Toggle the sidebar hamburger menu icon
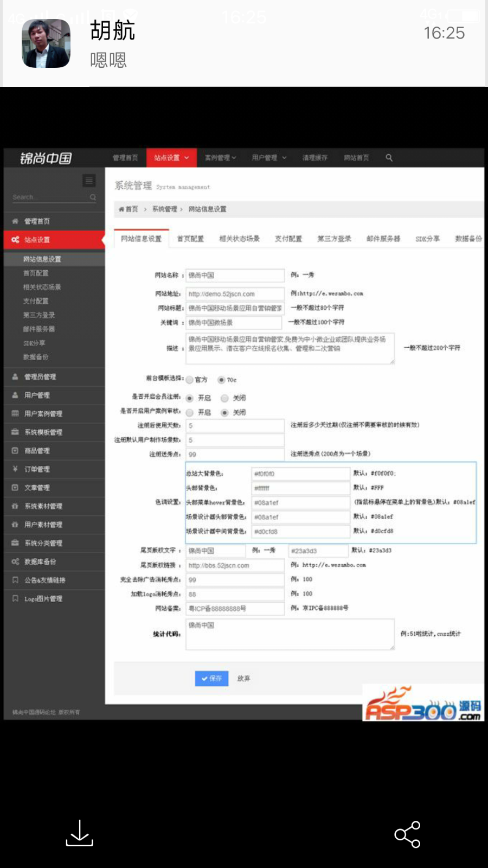The height and width of the screenshot is (868, 488). tap(89, 180)
